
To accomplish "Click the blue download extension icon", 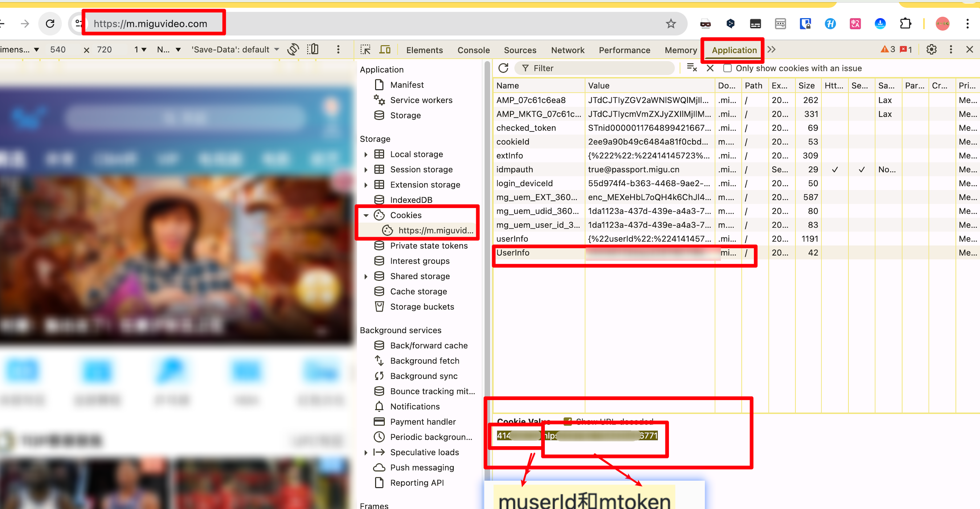I will pos(880,24).
